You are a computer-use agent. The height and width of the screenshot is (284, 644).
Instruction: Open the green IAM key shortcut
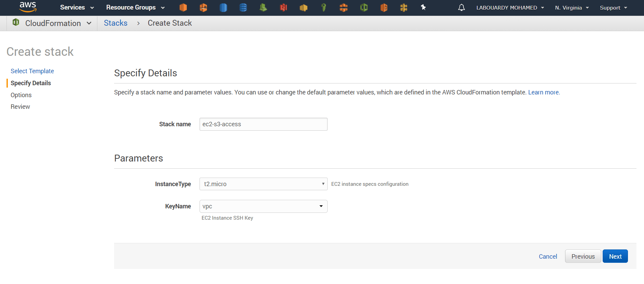click(324, 8)
